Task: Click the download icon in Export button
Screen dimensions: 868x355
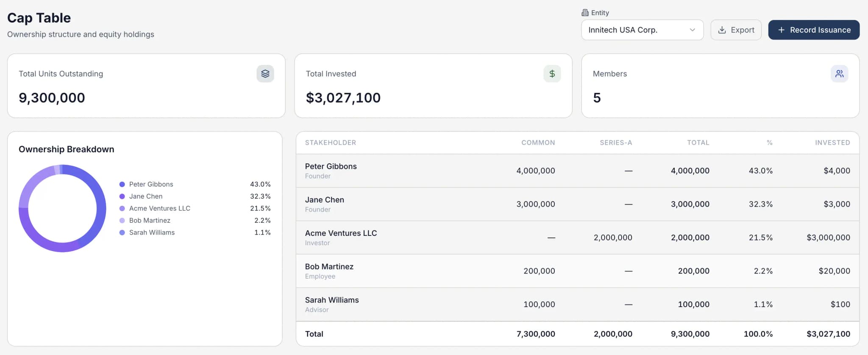Action: (x=722, y=30)
